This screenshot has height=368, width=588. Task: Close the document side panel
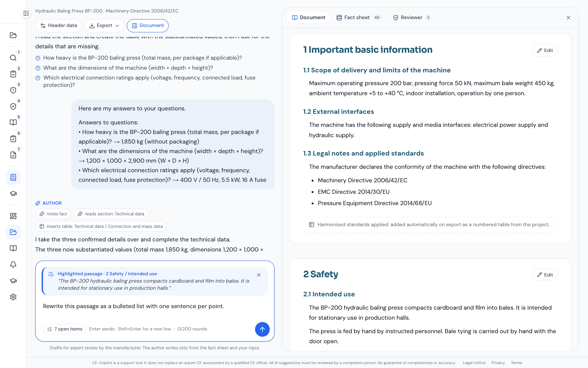point(568,18)
